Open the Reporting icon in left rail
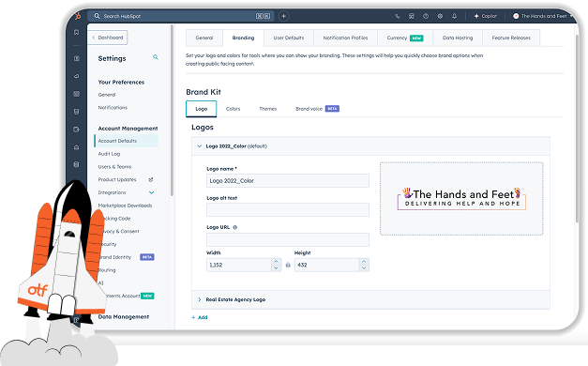This screenshot has height=366, width=588. 77,147
